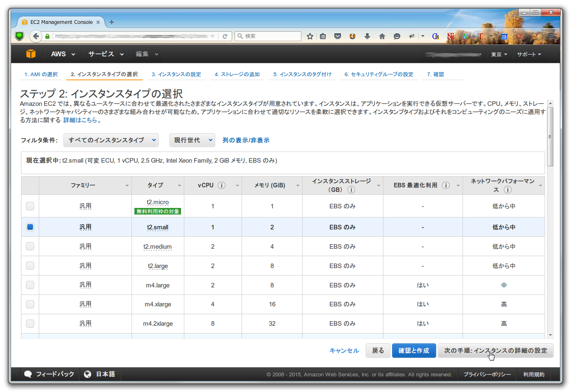Open the 東京 region dropdown
The width and height of the screenshot is (571, 392).
[x=499, y=54]
